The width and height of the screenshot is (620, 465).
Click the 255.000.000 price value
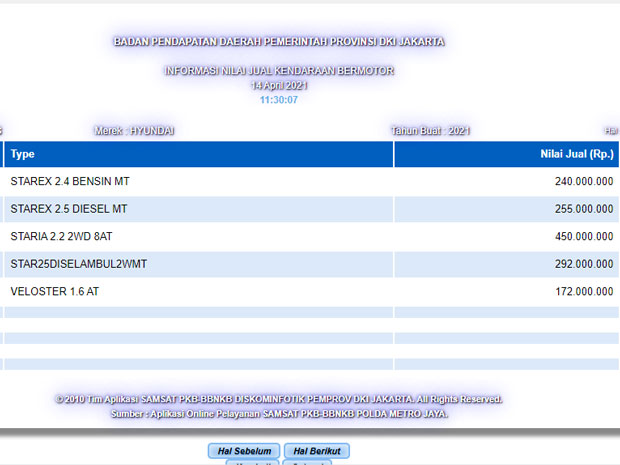click(x=584, y=209)
